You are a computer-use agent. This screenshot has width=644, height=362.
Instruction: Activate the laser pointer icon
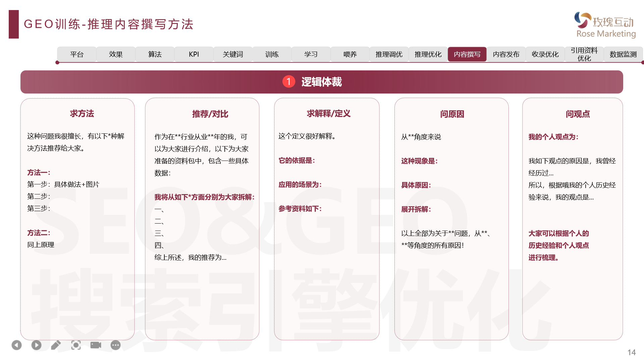76,345
